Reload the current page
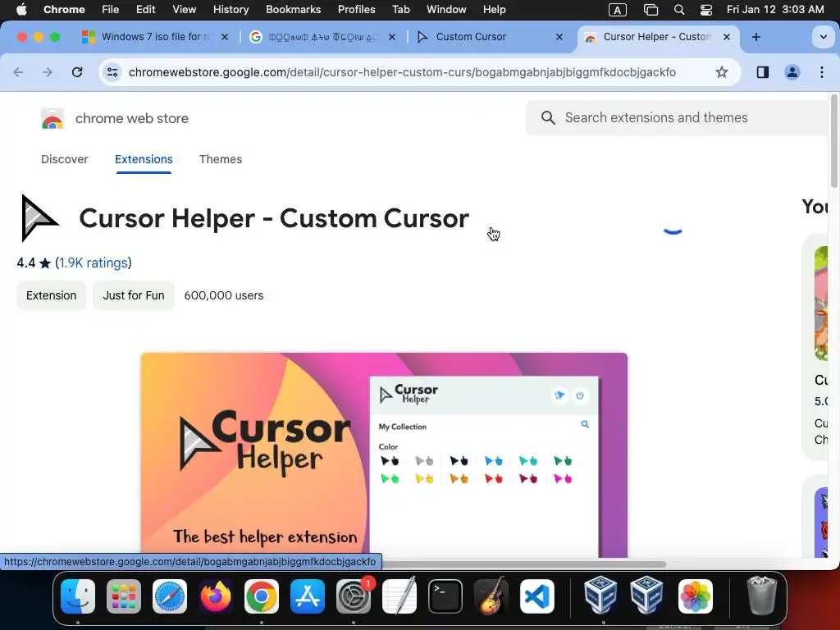The width and height of the screenshot is (840, 630). coord(77,72)
